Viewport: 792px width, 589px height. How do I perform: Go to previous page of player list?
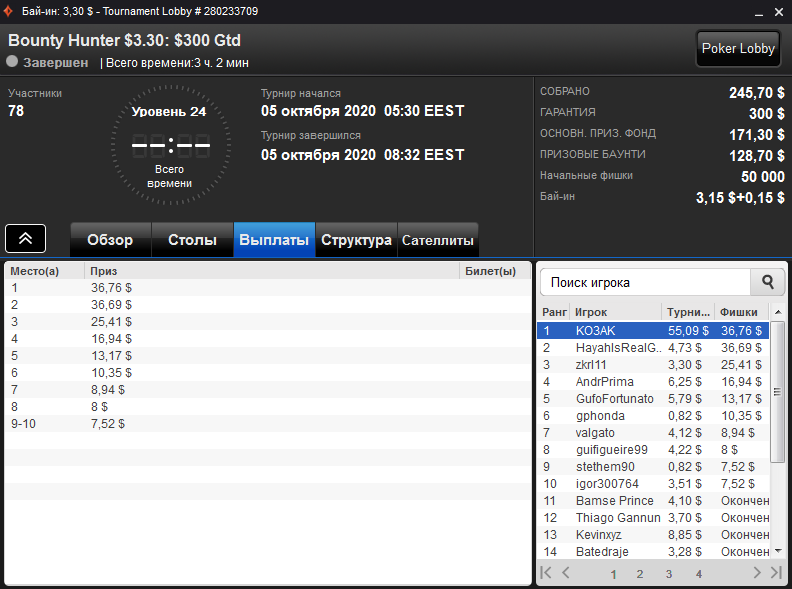click(566, 572)
